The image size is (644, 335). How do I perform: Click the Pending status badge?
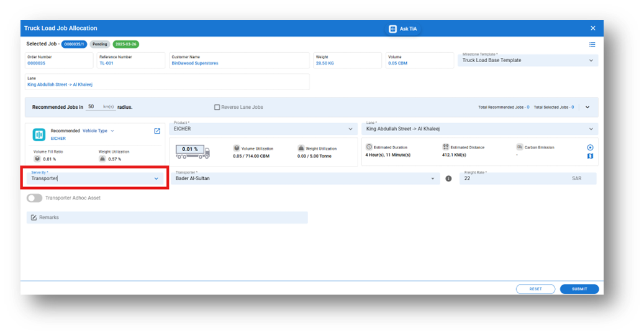[x=99, y=44]
